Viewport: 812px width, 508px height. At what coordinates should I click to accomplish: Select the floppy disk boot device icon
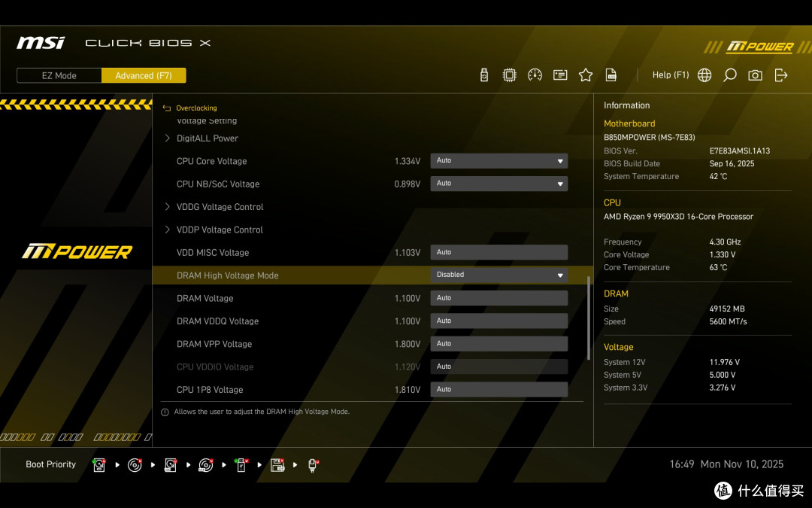pyautogui.click(x=277, y=465)
